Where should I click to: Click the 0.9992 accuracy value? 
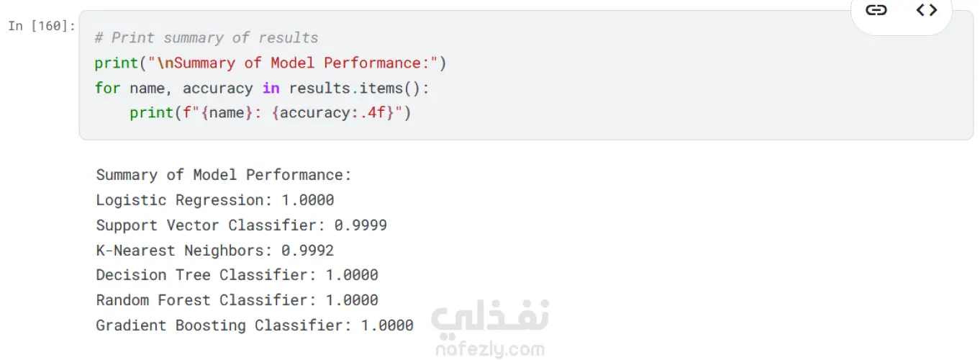coord(308,251)
